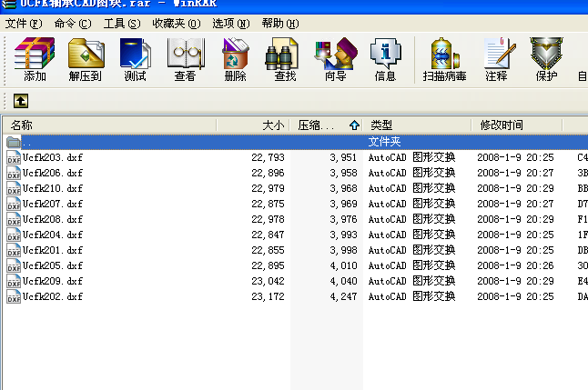Click the DXF icon of Ucfk209.dxf

coord(14,281)
